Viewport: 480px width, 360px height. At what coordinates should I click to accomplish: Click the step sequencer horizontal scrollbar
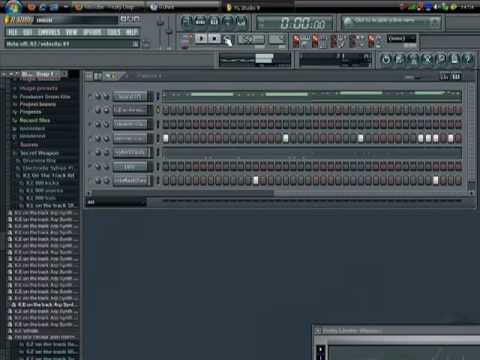pyautogui.click(x=183, y=193)
